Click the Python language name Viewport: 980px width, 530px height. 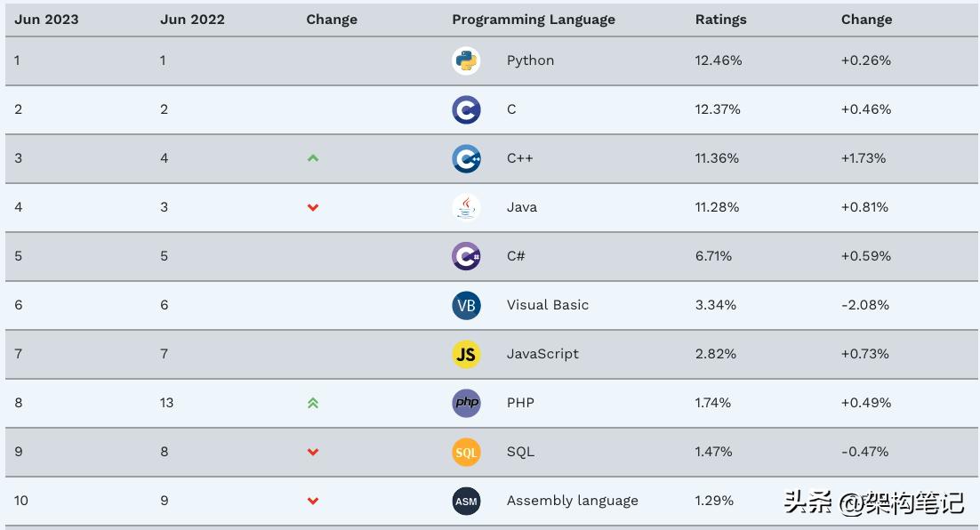[530, 60]
